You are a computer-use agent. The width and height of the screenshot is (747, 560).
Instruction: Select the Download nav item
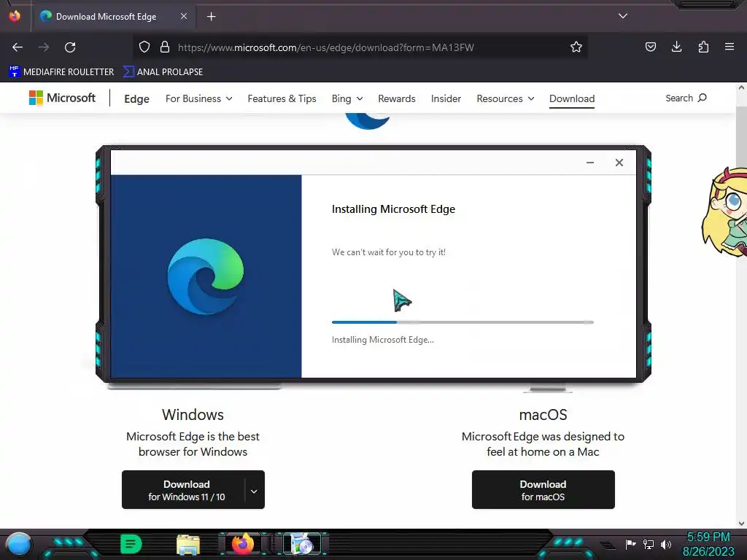coord(572,98)
